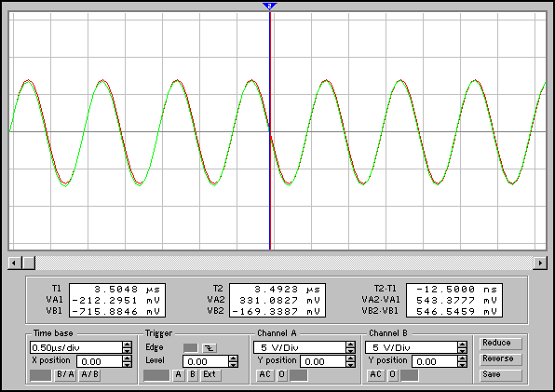Set Channel A coupling to AC
Image resolution: width=555 pixels, height=392 pixels.
pyautogui.click(x=264, y=374)
